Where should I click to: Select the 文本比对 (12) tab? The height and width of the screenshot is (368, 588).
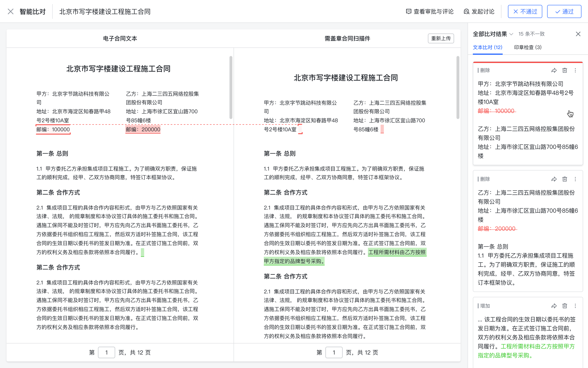tap(487, 47)
